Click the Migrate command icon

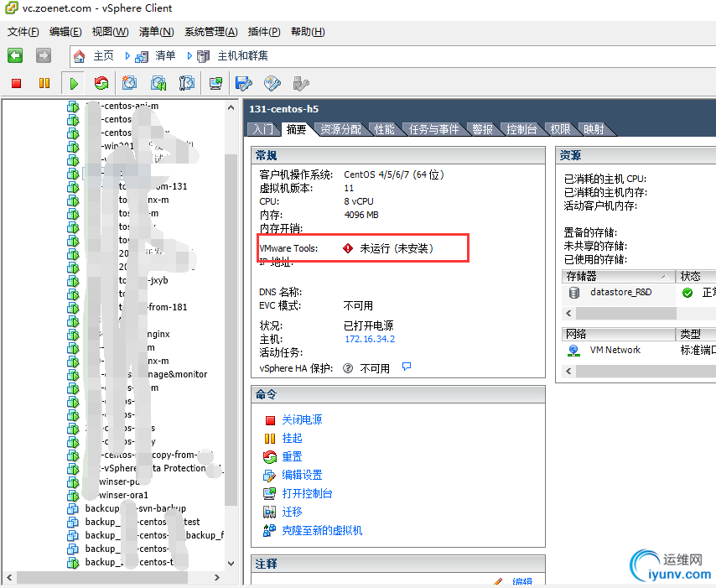point(269,513)
